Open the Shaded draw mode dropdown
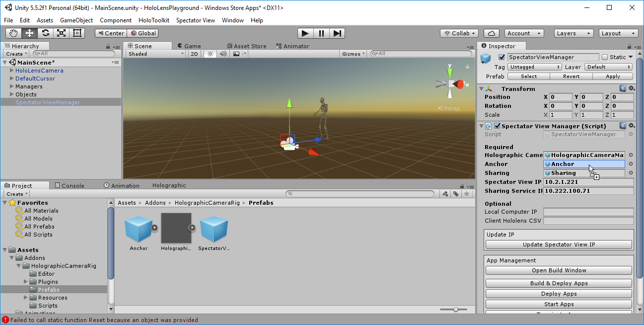644x325 pixels. click(x=156, y=54)
